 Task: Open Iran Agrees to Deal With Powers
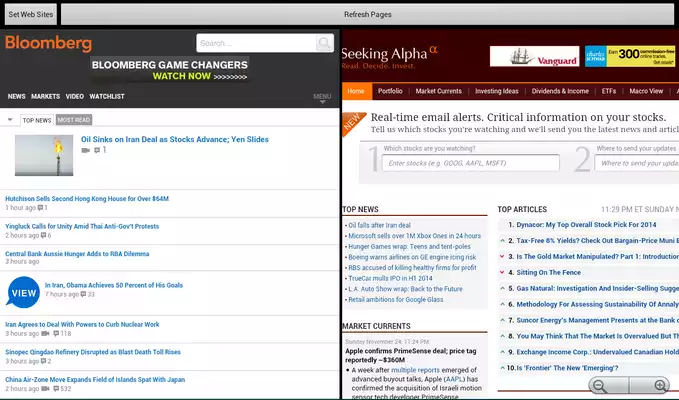82,324
